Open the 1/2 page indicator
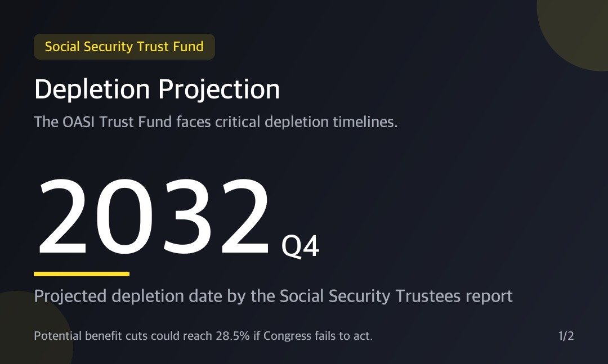 (566, 336)
